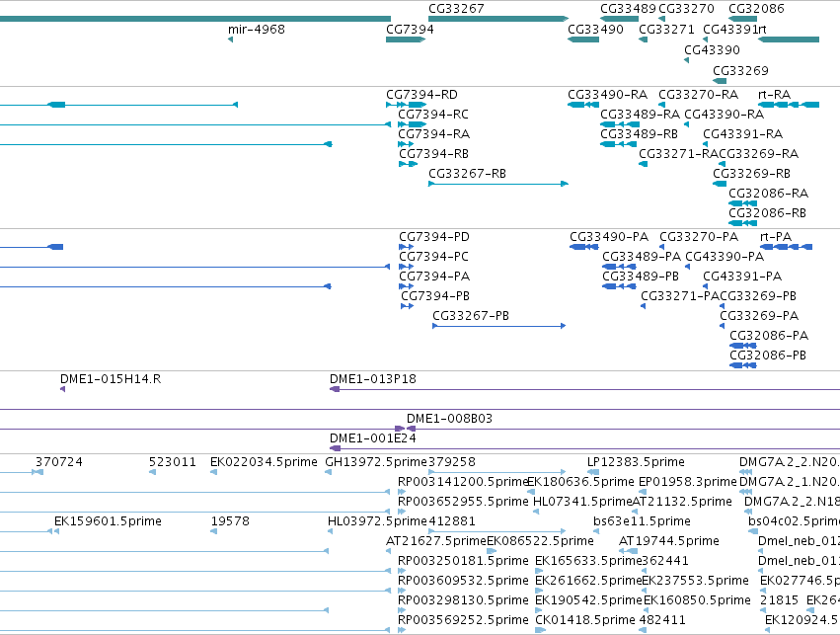The image size is (840, 635).
Task: Select EK022034.5prime EST label
Action: click(x=264, y=462)
